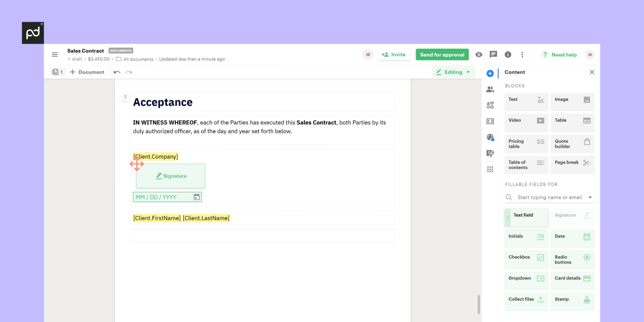Click the undo arrow icon
This screenshot has height=322, width=644.
click(117, 72)
